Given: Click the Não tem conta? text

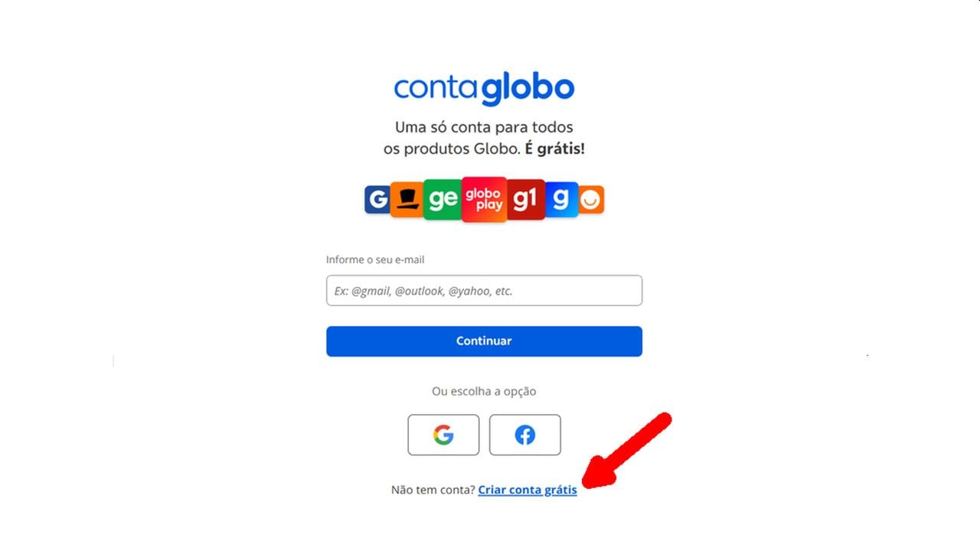Looking at the screenshot, I should point(433,490).
